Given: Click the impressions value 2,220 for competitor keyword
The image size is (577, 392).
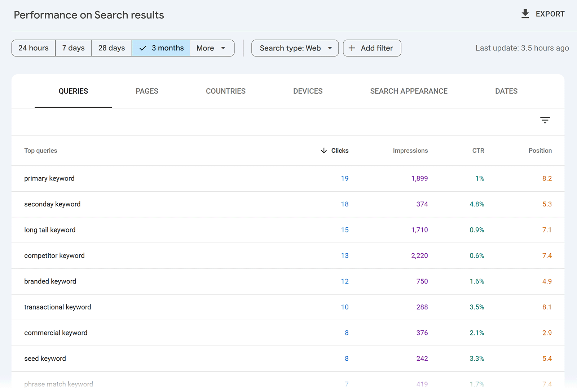Looking at the screenshot, I should point(419,255).
